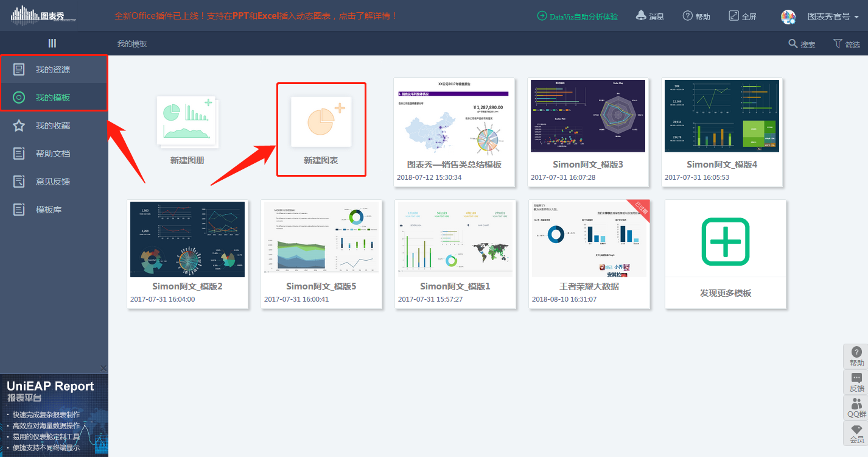This screenshot has width=868, height=457.
Task: Click timestamp 2018-08-10 16:31:07
Action: 564,299
